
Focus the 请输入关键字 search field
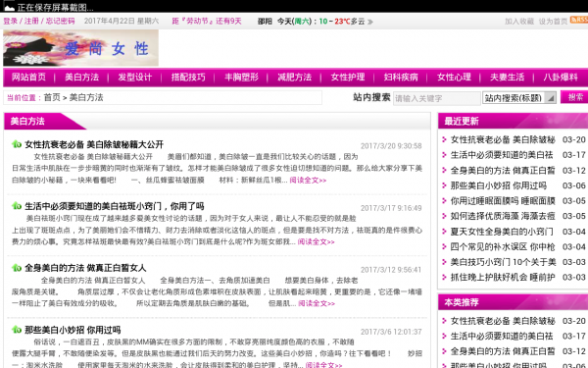436,98
